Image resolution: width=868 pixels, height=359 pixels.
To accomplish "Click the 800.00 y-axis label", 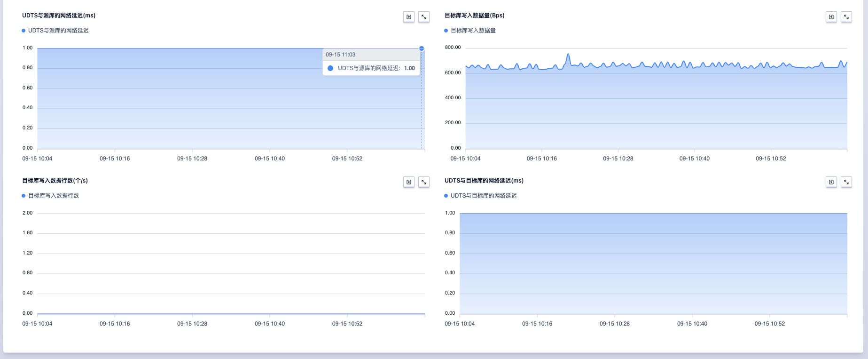I will (x=453, y=48).
